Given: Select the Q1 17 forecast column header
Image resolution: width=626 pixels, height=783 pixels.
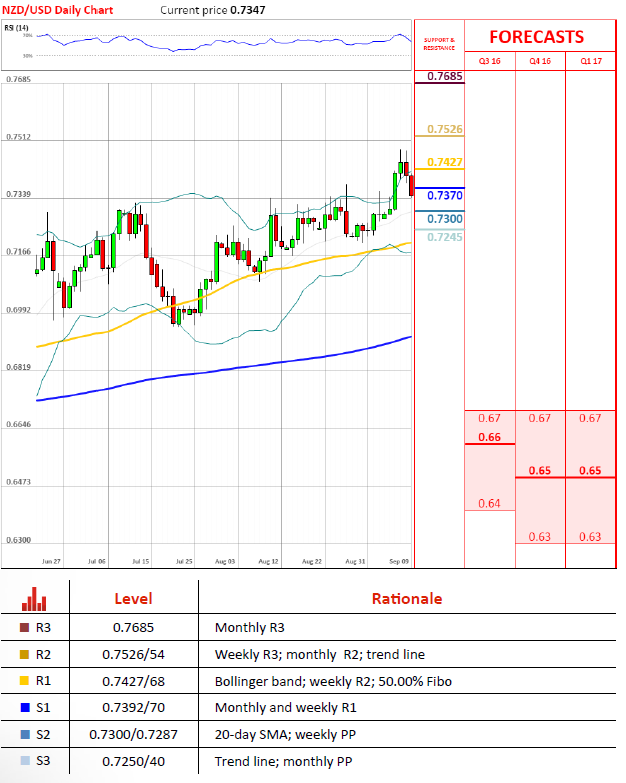Looking at the screenshot, I should point(590,62).
